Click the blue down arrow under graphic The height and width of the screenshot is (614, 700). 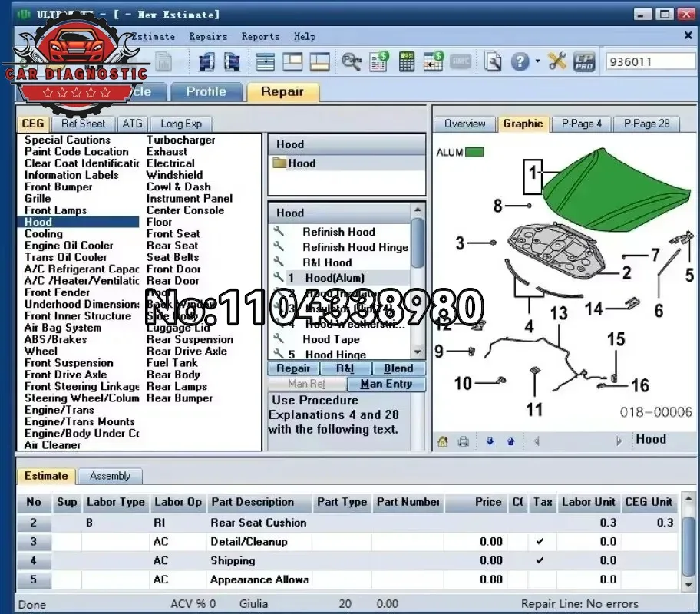490,441
